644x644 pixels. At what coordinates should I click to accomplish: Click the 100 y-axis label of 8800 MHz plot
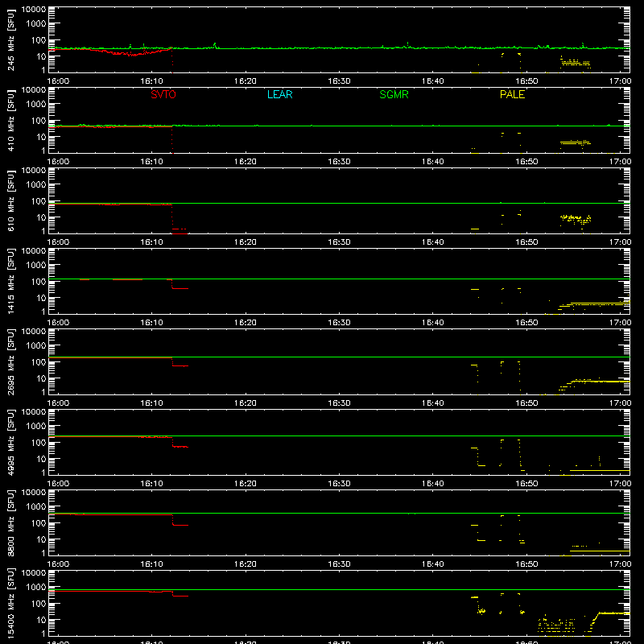pos(39,523)
